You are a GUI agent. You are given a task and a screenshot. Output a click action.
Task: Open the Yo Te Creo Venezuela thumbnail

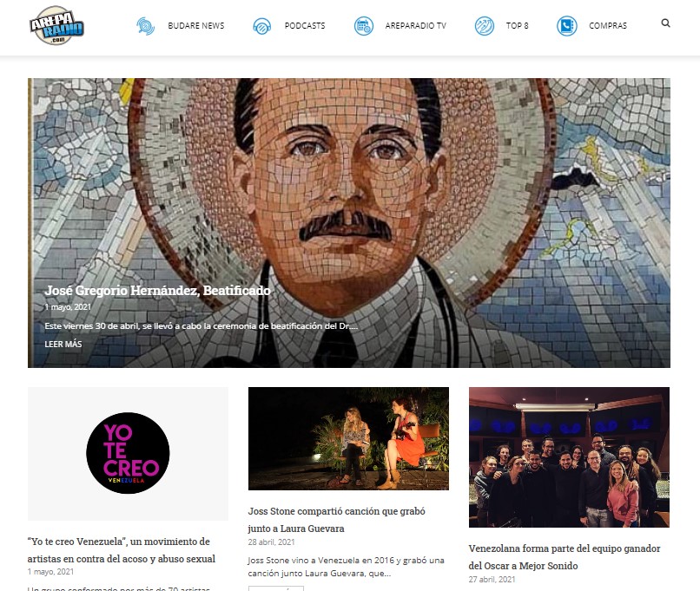coord(128,454)
